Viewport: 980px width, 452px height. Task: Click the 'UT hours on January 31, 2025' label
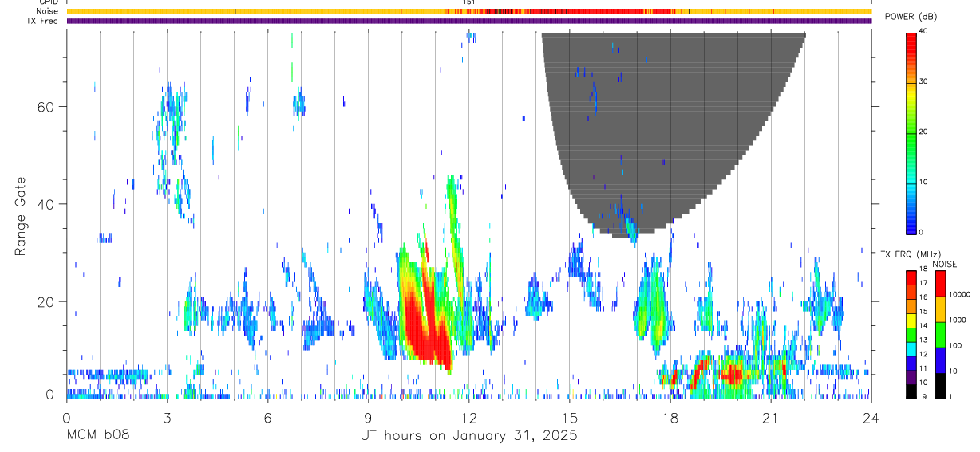pyautogui.click(x=469, y=436)
